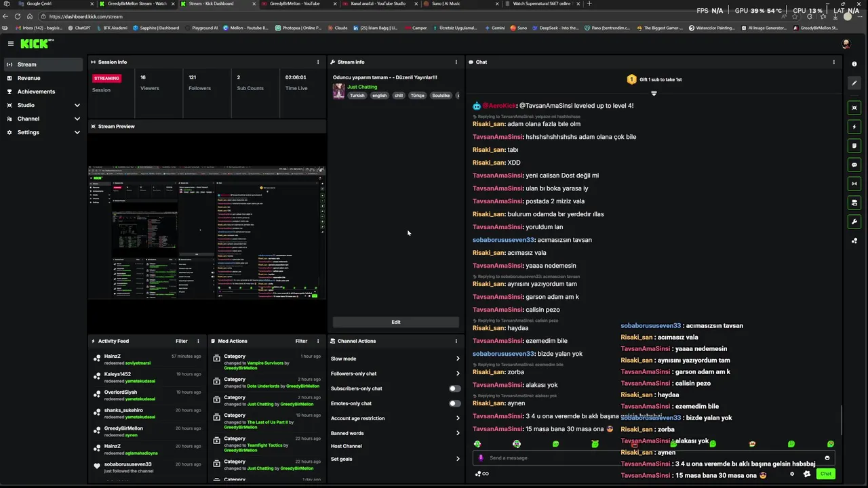Image resolution: width=868 pixels, height=488 pixels.
Task: Open Banned words settings
Action: click(x=395, y=433)
